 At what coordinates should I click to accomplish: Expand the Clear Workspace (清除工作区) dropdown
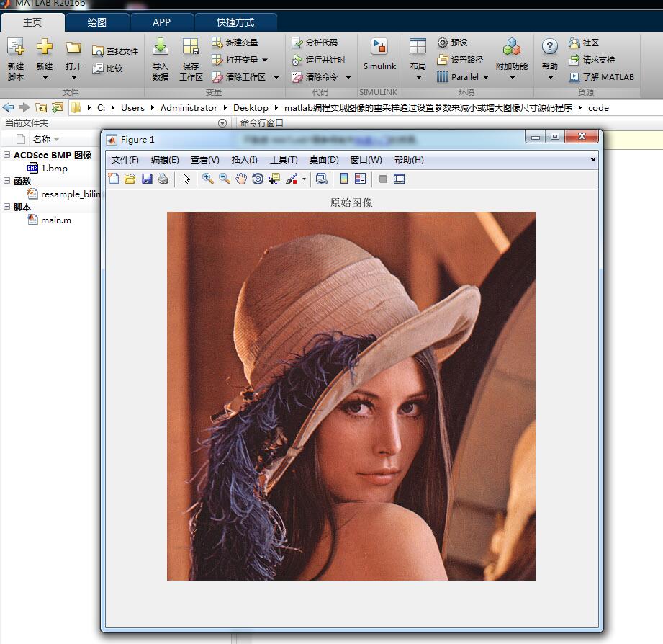tap(276, 77)
